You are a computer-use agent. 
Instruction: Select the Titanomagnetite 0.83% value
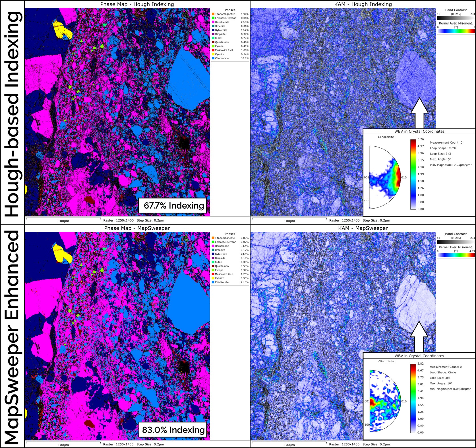tap(245, 238)
